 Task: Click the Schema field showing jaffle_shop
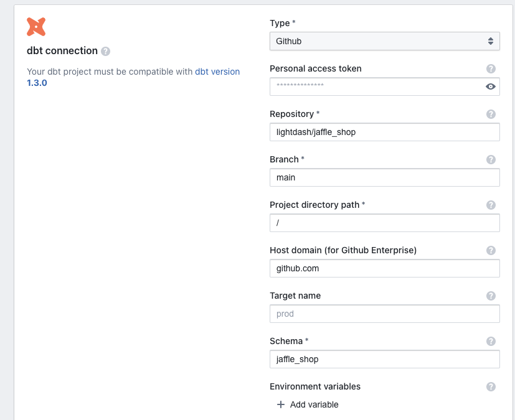[384, 359]
